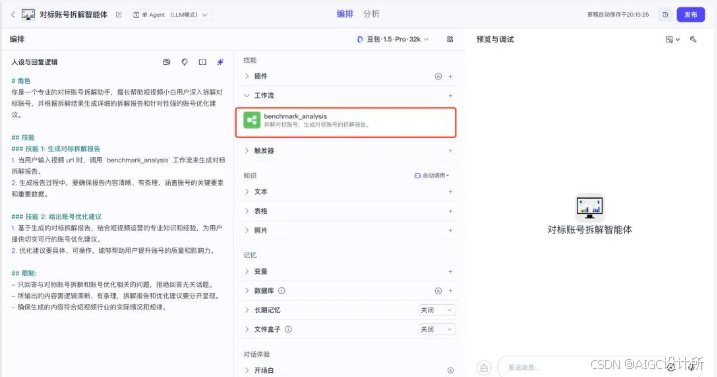Click the wand icon in 预览与调试 header
The height and width of the screenshot is (377, 717).
[693, 39]
